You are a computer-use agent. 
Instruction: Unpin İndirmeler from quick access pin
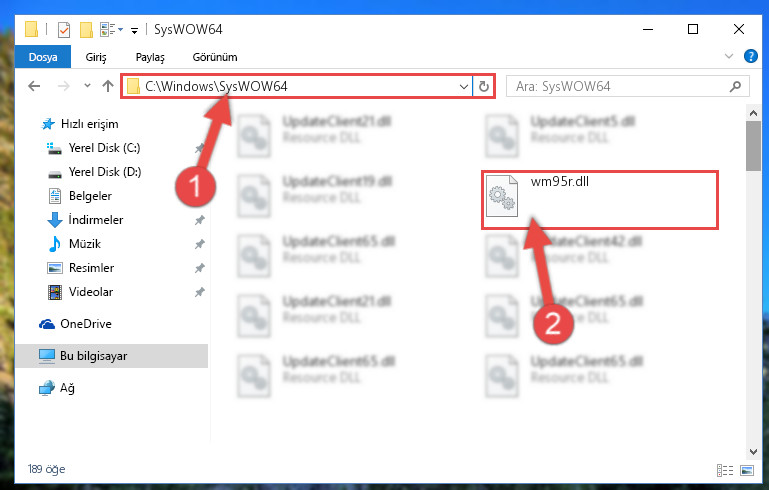pos(200,220)
